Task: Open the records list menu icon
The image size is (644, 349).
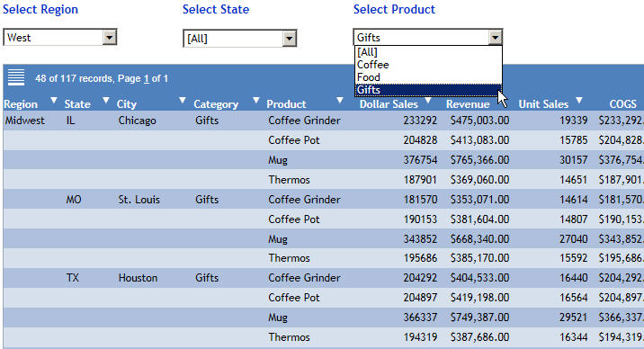Action: click(16, 76)
